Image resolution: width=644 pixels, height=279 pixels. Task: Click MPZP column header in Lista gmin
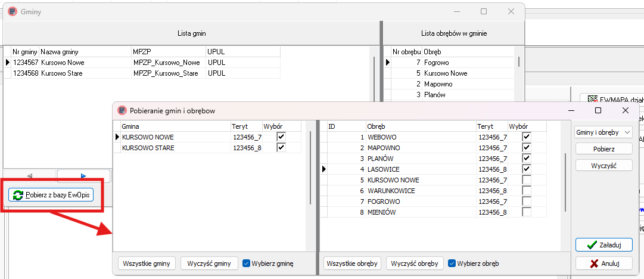[169, 52]
